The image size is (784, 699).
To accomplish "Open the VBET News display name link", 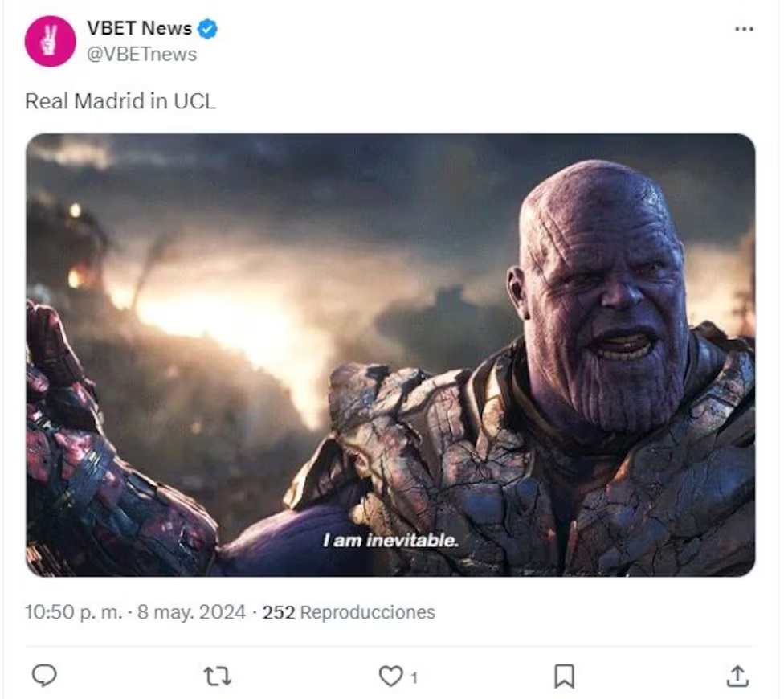I will tap(139, 29).
